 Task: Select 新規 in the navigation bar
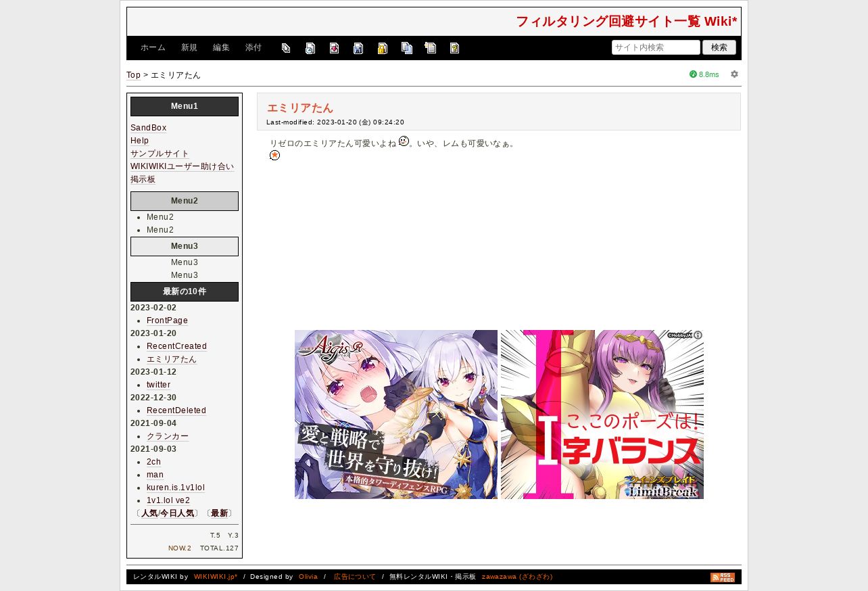(x=189, y=48)
